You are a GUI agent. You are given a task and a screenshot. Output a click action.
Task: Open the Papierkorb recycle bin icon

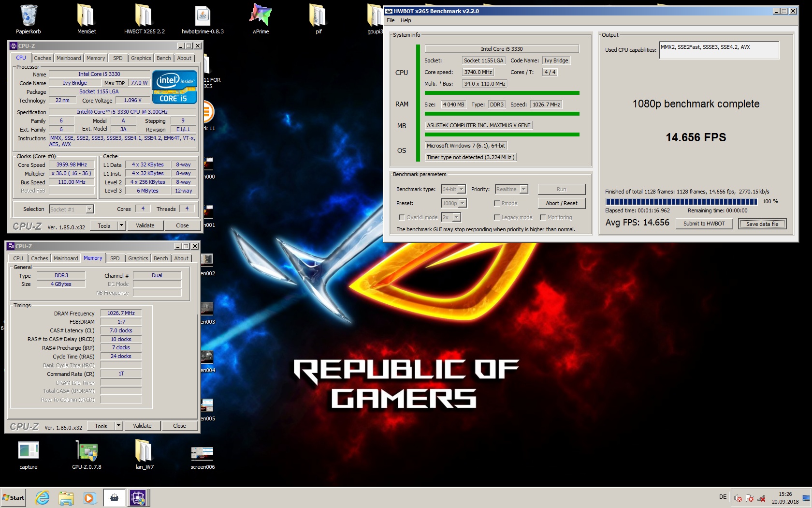tap(29, 19)
